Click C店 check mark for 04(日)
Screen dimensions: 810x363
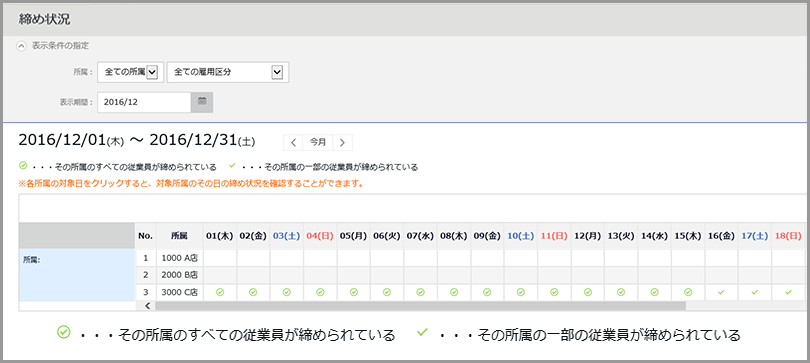(320, 292)
